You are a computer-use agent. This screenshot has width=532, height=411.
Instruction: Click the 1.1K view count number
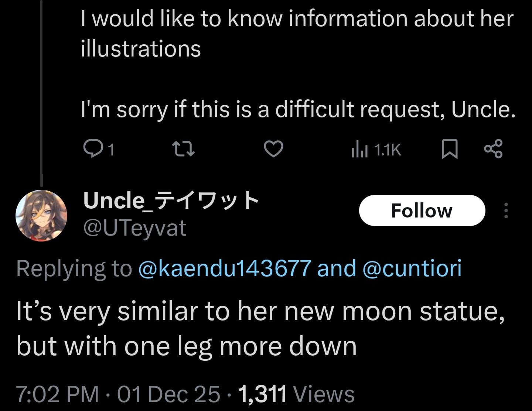coord(387,150)
